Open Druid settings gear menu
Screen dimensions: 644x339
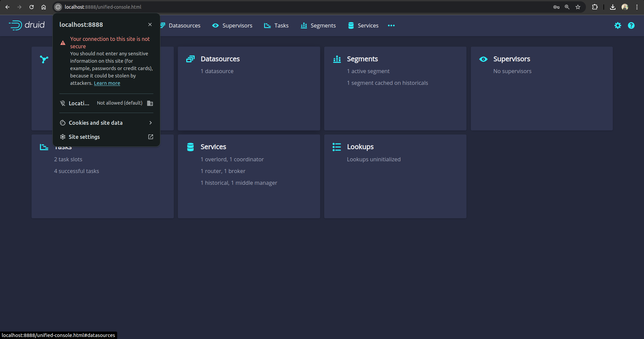pyautogui.click(x=617, y=25)
